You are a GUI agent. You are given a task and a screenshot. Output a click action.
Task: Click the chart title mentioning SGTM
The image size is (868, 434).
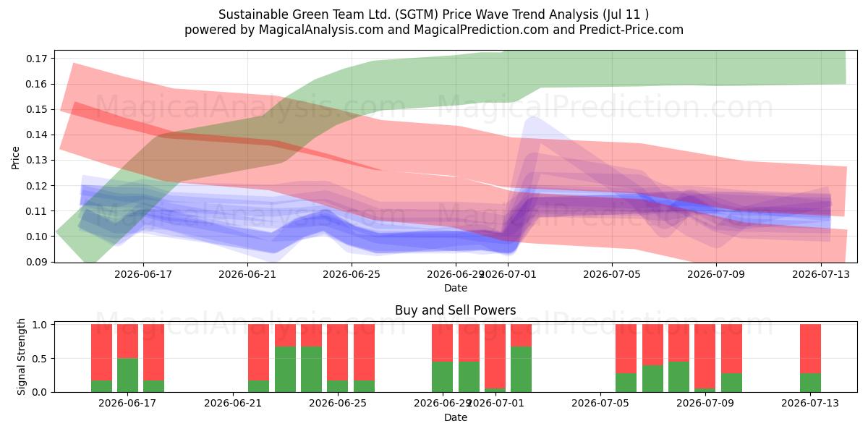pyautogui.click(x=433, y=14)
